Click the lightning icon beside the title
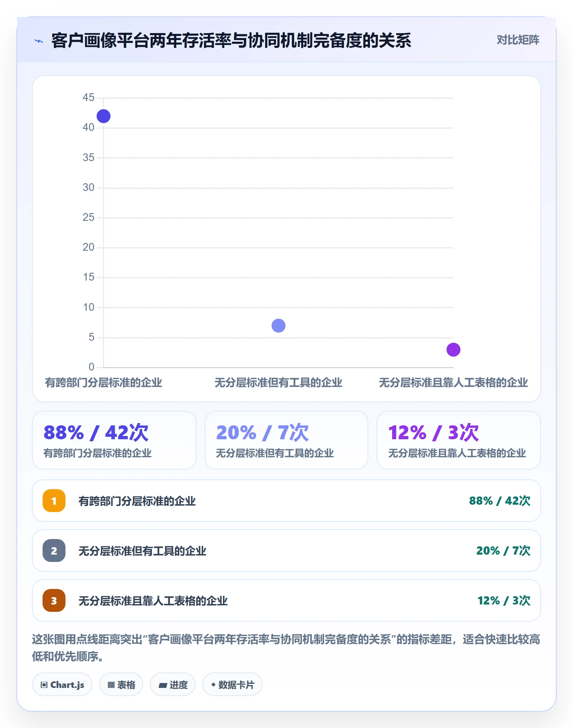The height and width of the screenshot is (728, 573). (x=39, y=41)
